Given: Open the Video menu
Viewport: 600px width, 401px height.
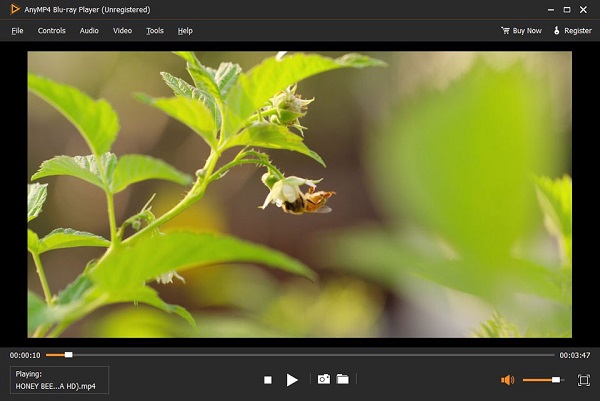Looking at the screenshot, I should point(122,31).
